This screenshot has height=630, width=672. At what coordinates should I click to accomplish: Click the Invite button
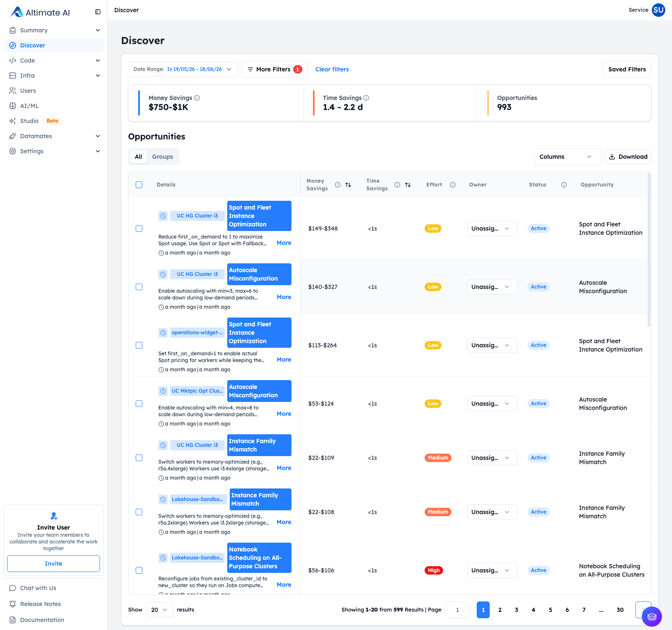click(x=53, y=564)
